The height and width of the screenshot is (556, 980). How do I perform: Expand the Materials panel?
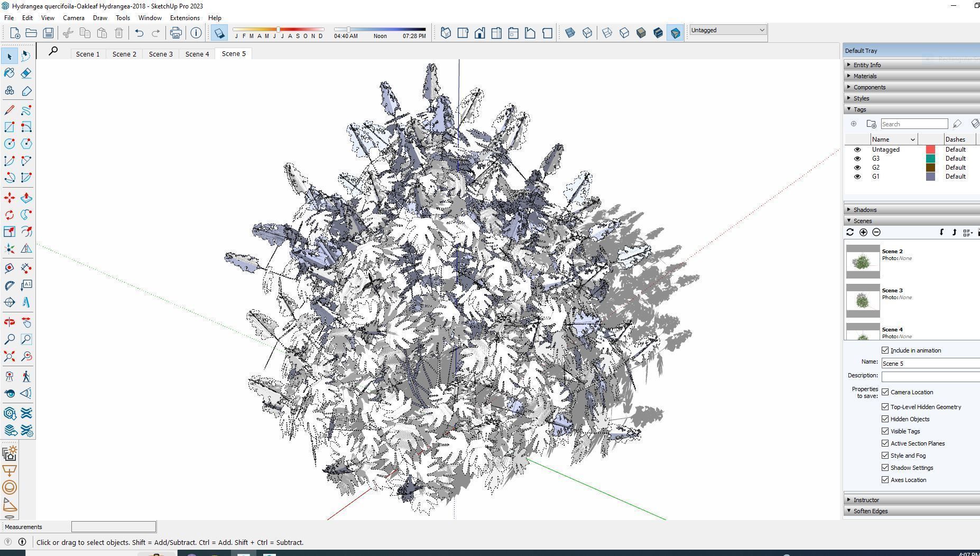(x=912, y=76)
